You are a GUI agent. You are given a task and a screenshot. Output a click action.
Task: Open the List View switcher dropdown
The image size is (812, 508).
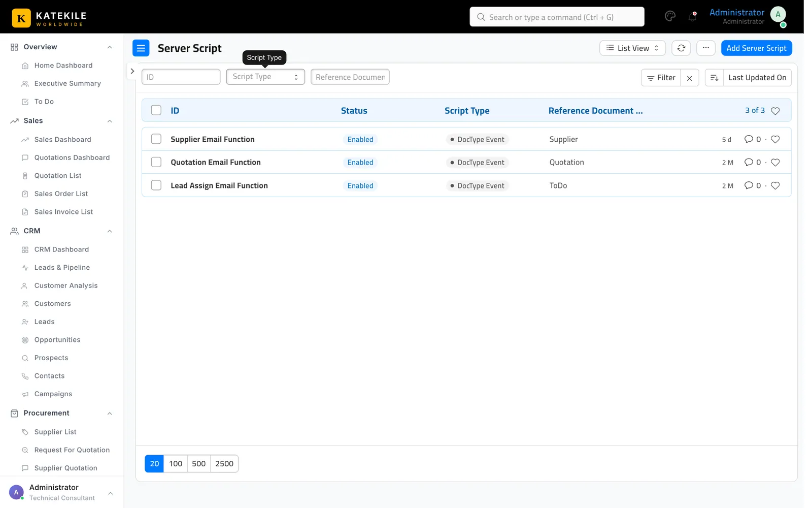pos(632,48)
